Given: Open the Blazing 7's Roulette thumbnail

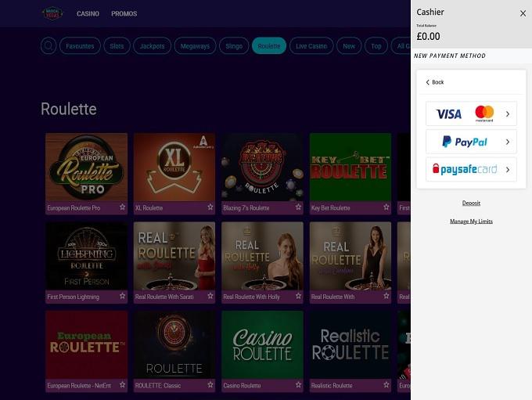Looking at the screenshot, I should [262, 167].
